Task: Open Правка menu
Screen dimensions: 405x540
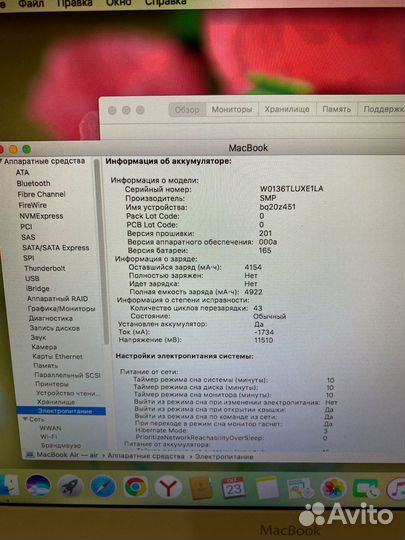Action: tap(74, 3)
